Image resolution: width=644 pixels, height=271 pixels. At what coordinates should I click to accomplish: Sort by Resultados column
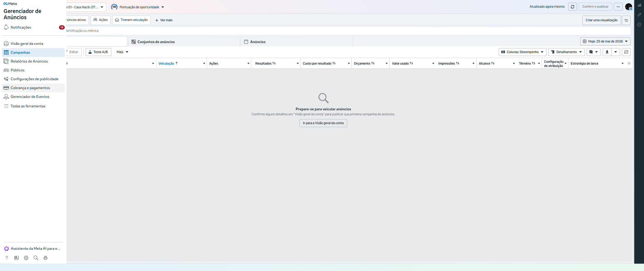(x=265, y=63)
